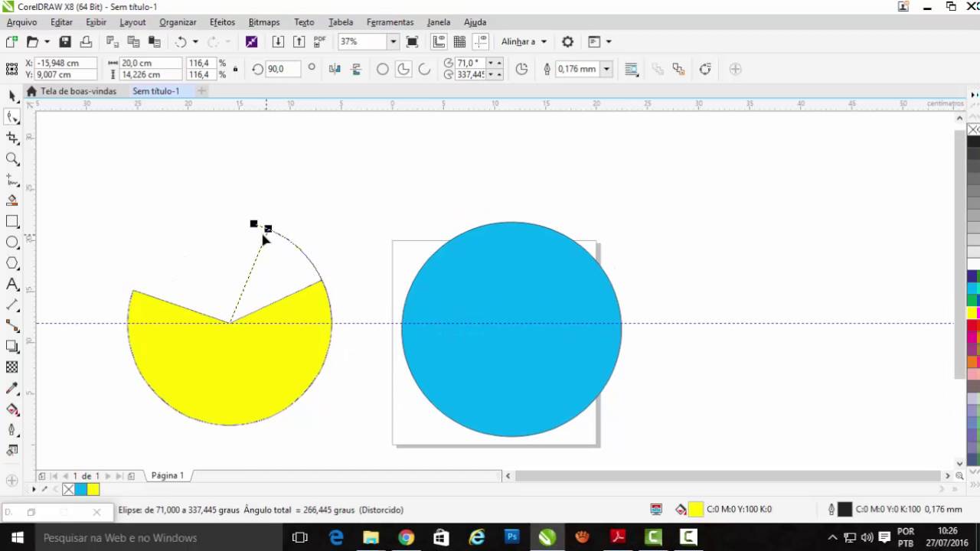Click the blue swatch in document palette
This screenshot has height=551, width=980.
click(x=80, y=489)
